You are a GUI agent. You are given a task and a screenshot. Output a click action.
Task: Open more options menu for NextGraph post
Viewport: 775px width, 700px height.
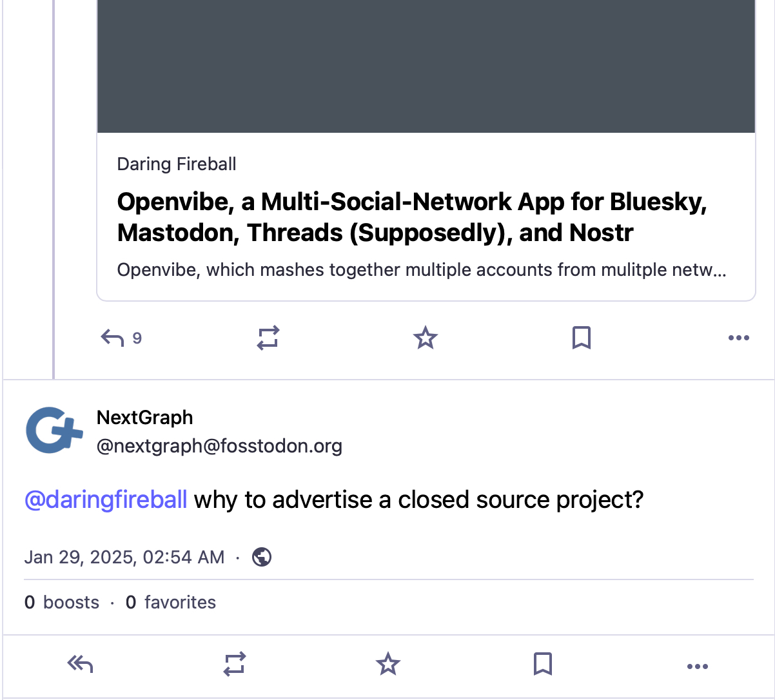pyautogui.click(x=698, y=666)
